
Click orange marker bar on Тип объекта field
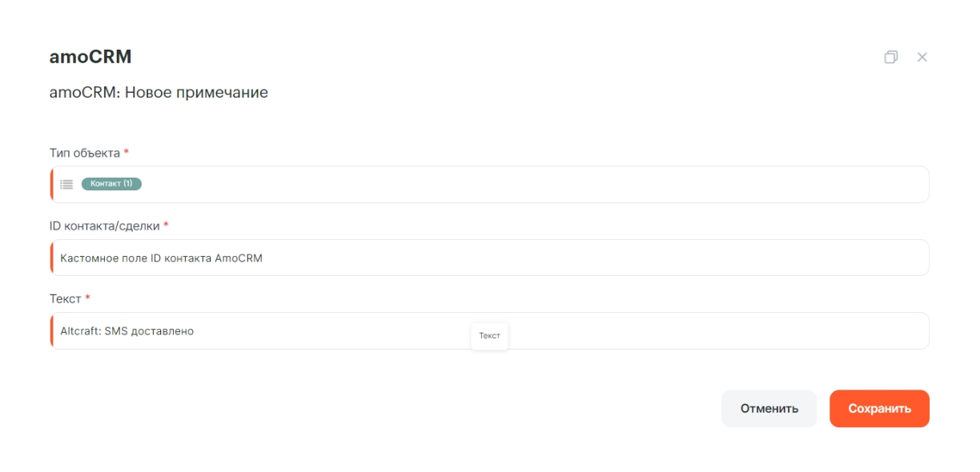click(51, 184)
